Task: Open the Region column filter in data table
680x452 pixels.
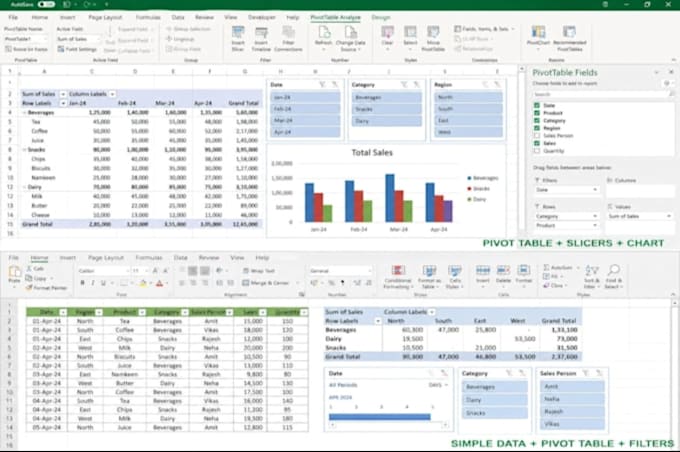Action: 99,312
